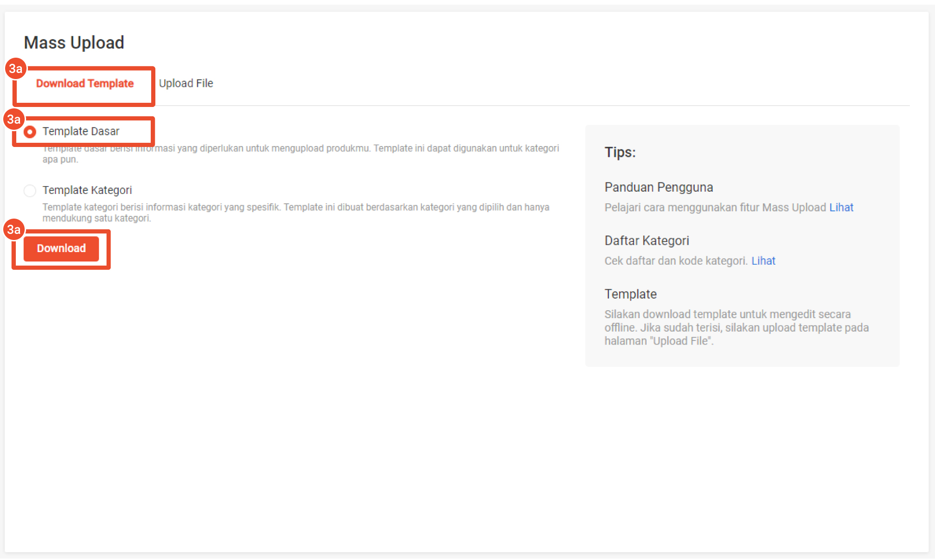Click the 3a badge beside Download Template tab
This screenshot has height=560, width=935.
(16, 69)
